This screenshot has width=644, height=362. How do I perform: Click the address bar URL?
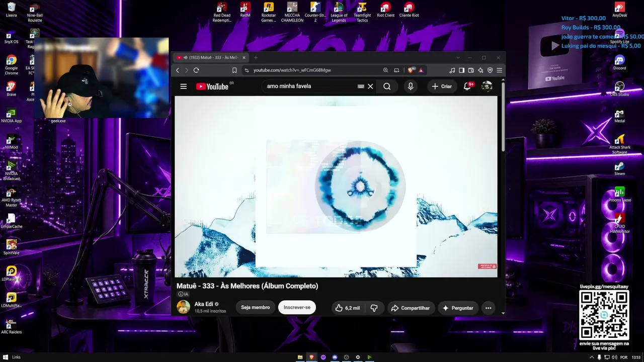coord(292,70)
